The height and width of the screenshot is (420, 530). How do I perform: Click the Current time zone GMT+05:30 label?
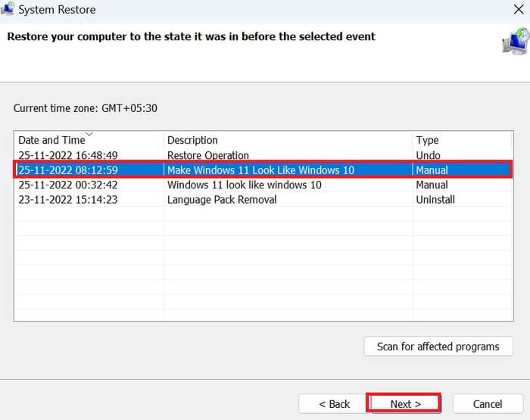click(x=85, y=108)
